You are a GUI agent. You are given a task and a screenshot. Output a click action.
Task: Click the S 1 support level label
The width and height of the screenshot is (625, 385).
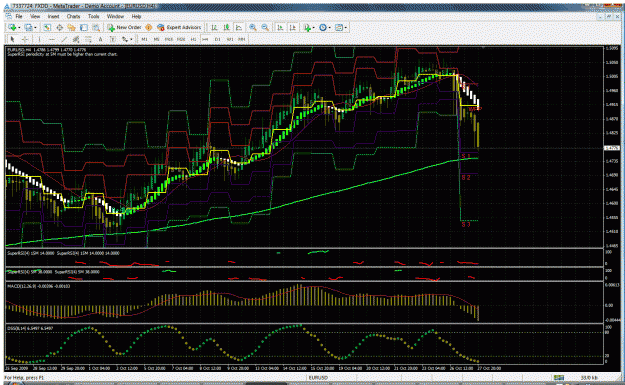(466, 156)
